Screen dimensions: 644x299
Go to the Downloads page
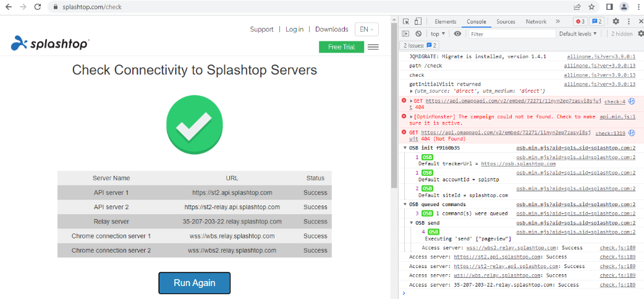point(331,29)
